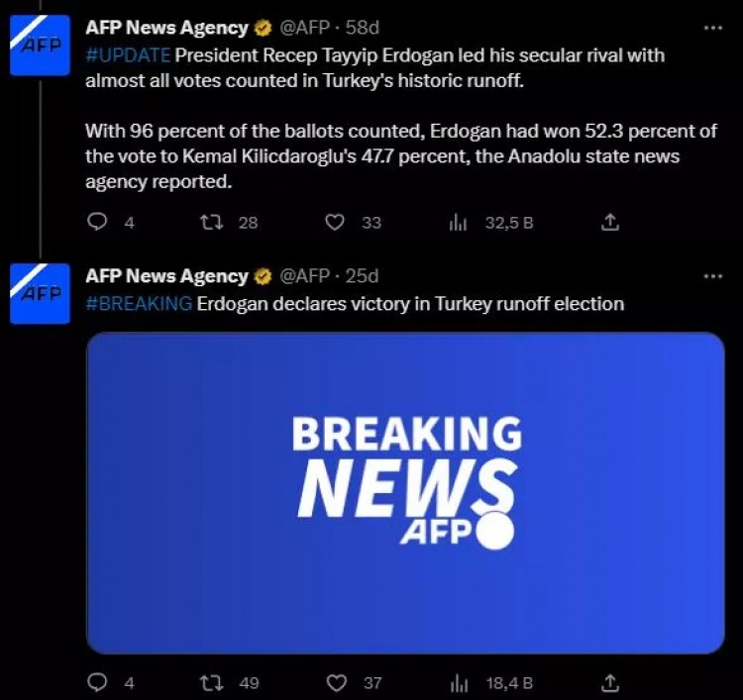The image size is (743, 700).
Task: Like the Erdogan runoff update tweet
Action: pyautogui.click(x=337, y=222)
